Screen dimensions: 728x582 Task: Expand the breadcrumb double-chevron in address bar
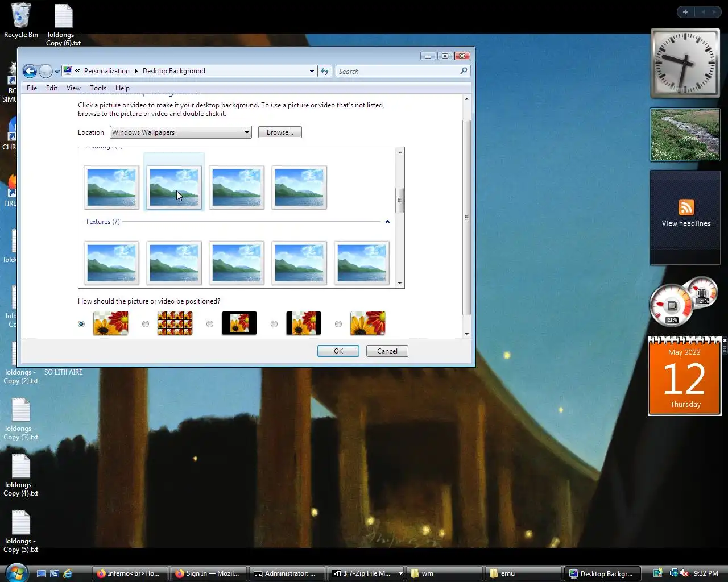coord(77,71)
